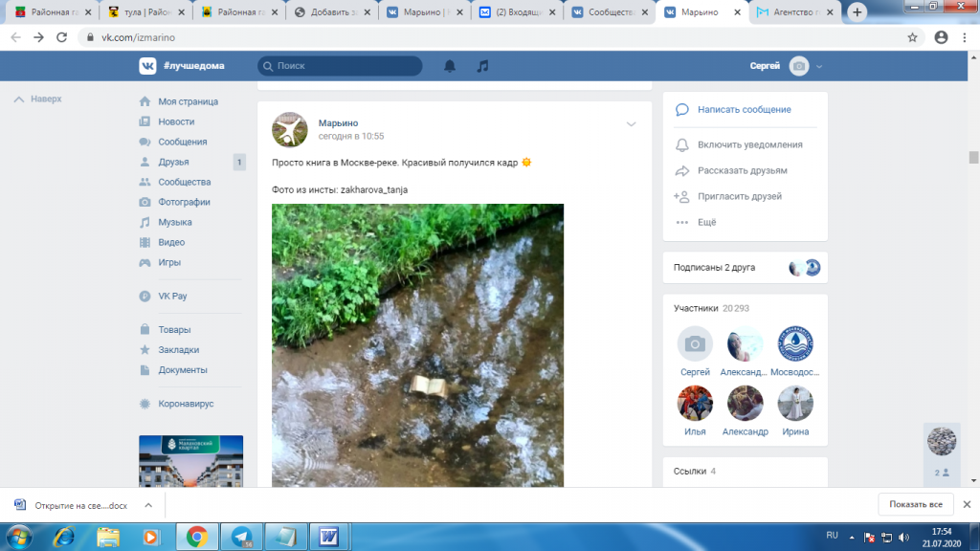The width and height of the screenshot is (980, 551).
Task: Click the page vertical scrollbar thumb
Action: tap(973, 157)
